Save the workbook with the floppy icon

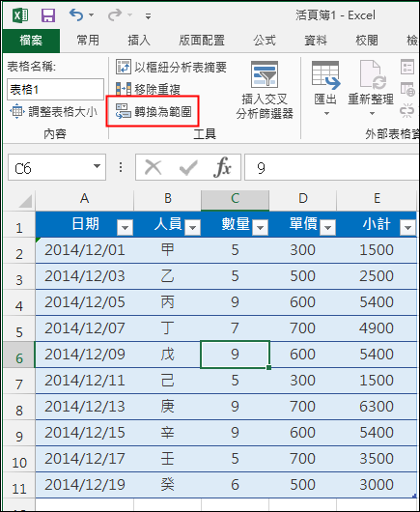(x=48, y=15)
